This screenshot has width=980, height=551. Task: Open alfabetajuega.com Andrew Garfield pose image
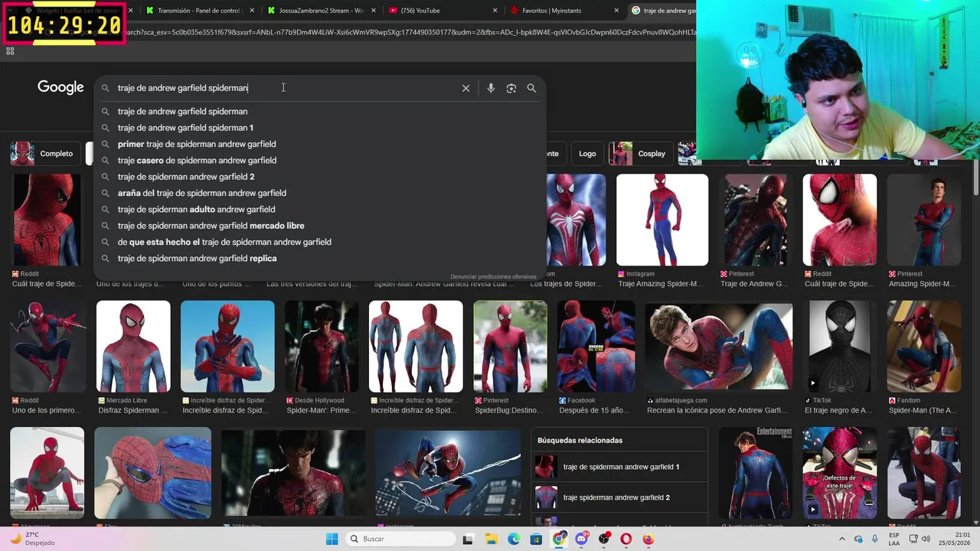(x=719, y=347)
